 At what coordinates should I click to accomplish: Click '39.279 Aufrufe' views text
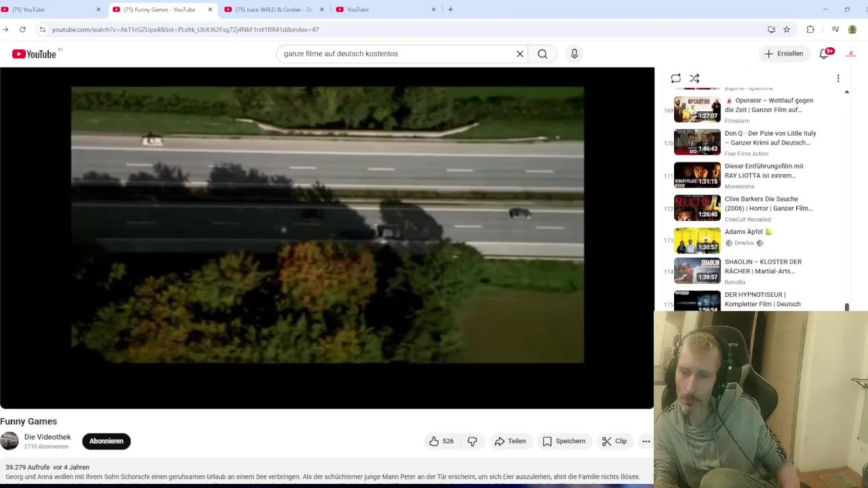[27, 467]
